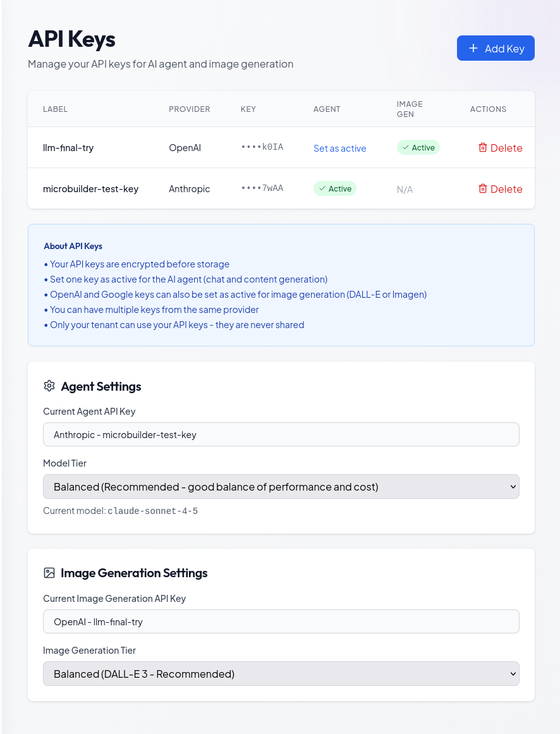Toggle llm-final-try's Image Gen Active badge
This screenshot has width=560, height=734.
pyautogui.click(x=418, y=147)
